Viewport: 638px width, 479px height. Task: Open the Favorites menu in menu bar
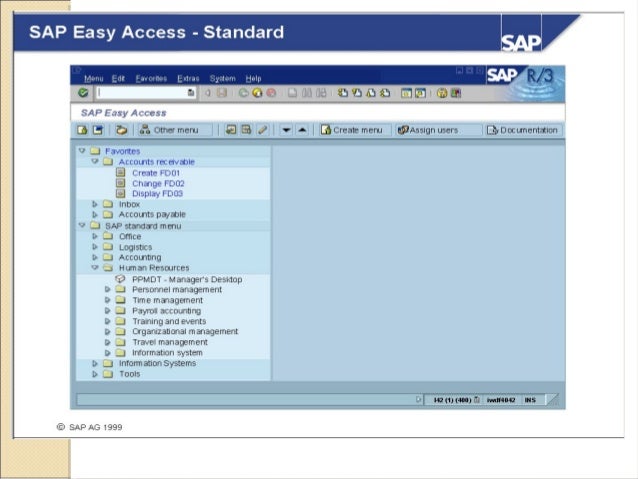[x=151, y=79]
